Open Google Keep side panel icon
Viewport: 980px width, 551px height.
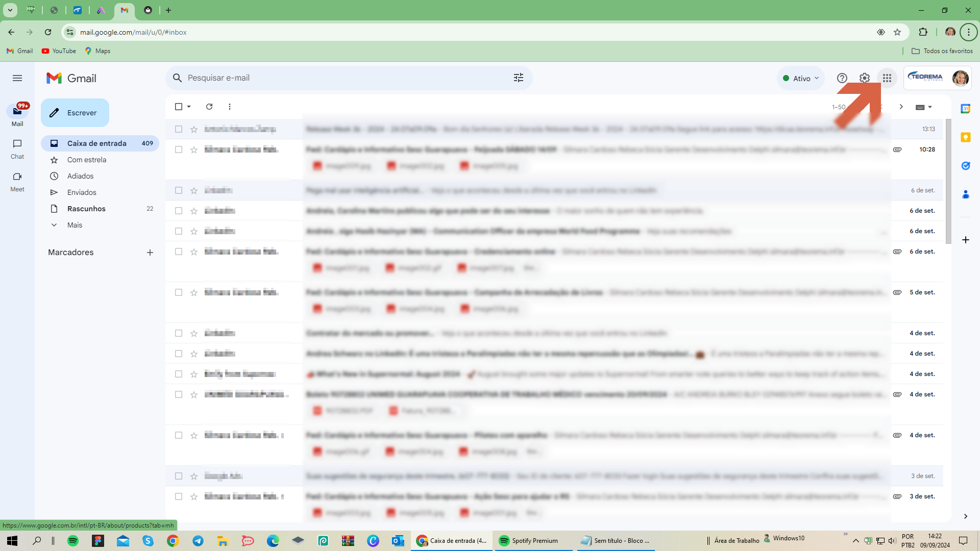(x=966, y=137)
